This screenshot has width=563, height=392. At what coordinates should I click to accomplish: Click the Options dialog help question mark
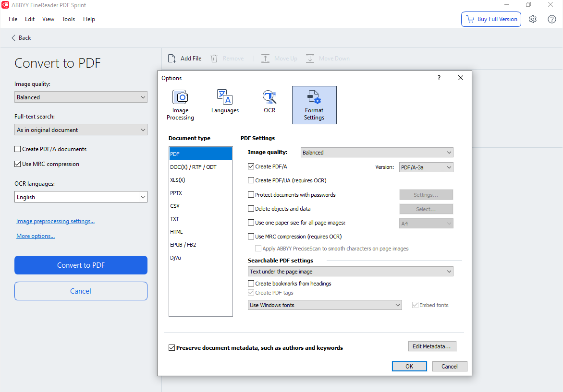click(439, 78)
